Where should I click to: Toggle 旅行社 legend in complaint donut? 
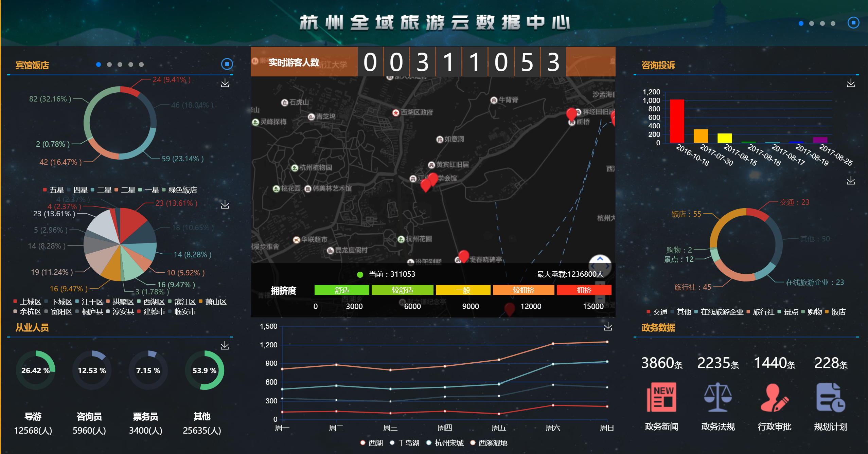[x=760, y=312]
